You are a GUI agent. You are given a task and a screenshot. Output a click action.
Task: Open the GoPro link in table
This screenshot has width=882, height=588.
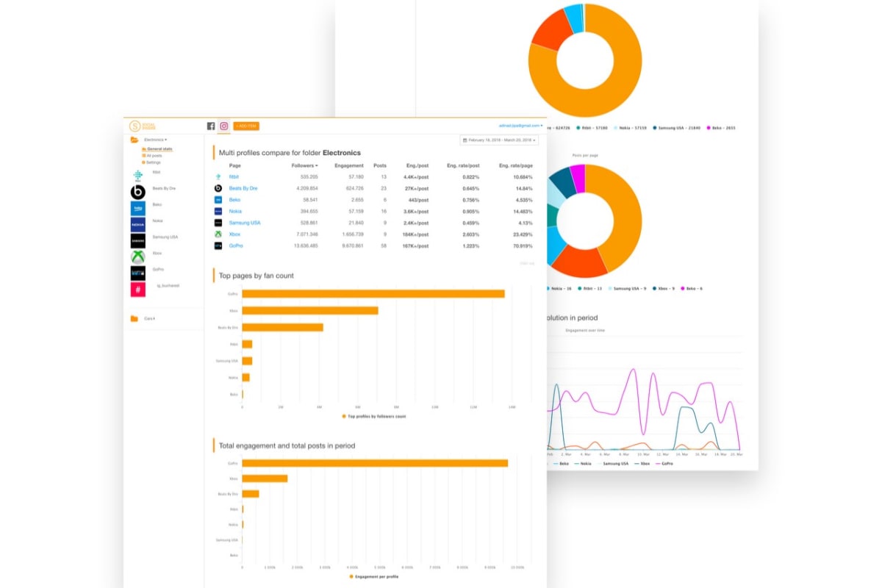(236, 245)
